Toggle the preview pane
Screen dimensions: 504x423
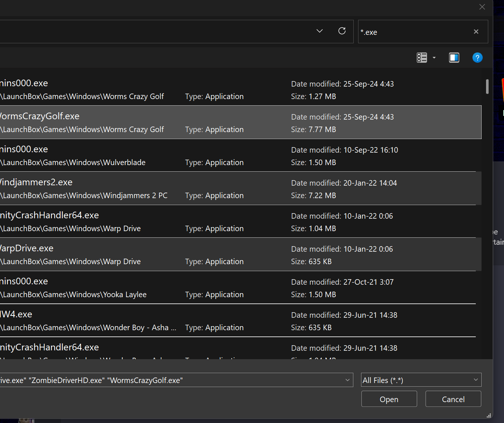click(x=454, y=58)
